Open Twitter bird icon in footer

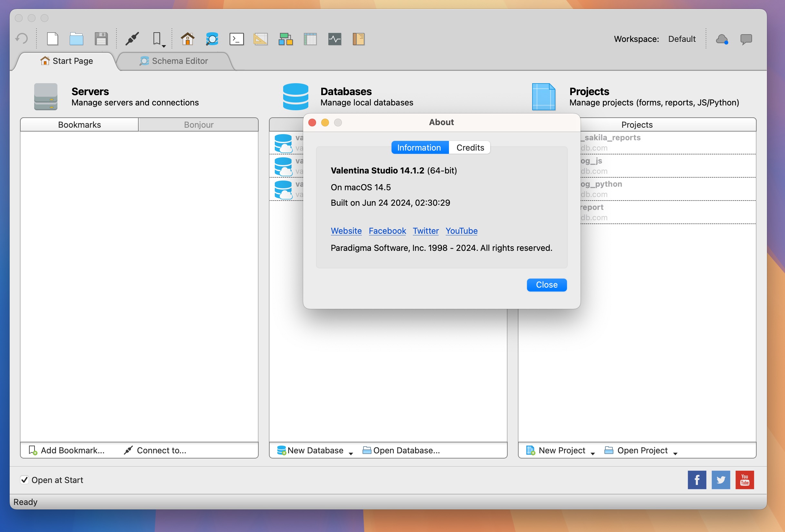(721, 480)
